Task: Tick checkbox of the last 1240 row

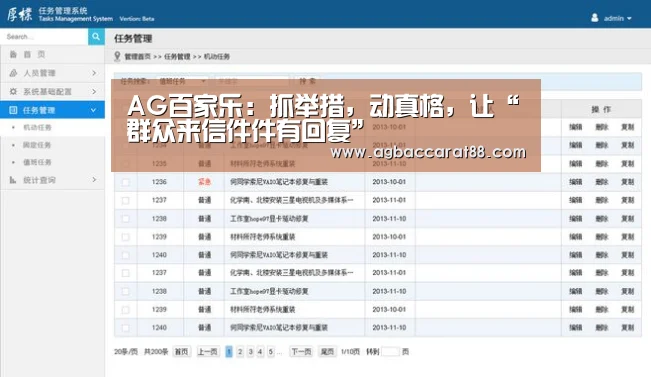Action: point(125,328)
